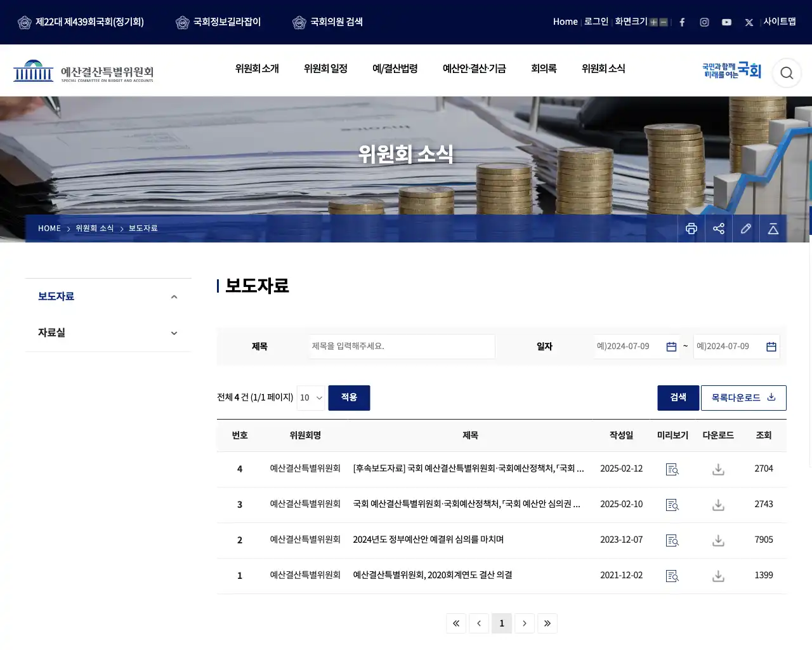Image resolution: width=812 pixels, height=650 pixels.
Task: Open calendar picker for start date
Action: pyautogui.click(x=671, y=347)
